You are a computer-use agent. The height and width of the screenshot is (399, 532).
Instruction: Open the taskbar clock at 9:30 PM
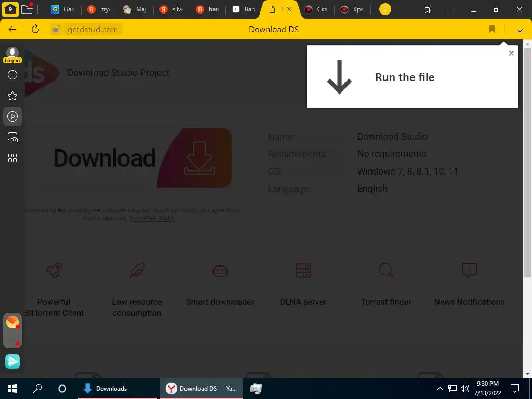point(487,389)
